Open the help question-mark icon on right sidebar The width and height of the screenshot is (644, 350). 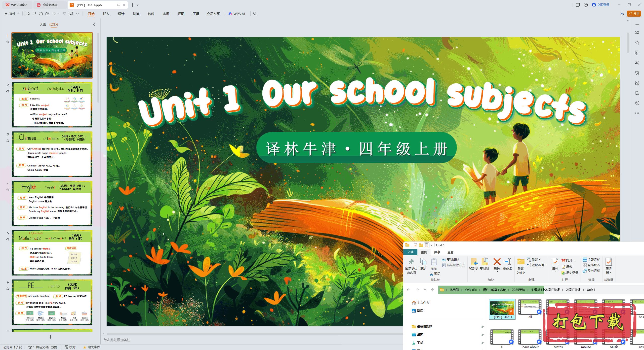coord(637,103)
